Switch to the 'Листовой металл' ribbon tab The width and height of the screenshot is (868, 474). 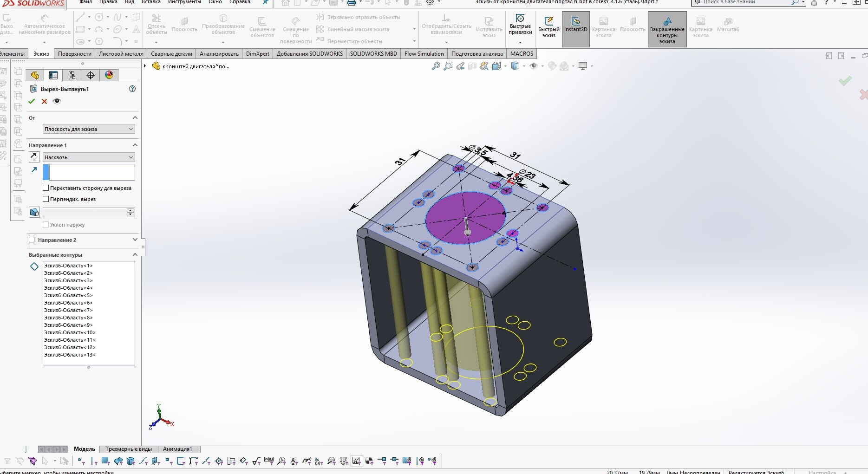click(x=121, y=54)
